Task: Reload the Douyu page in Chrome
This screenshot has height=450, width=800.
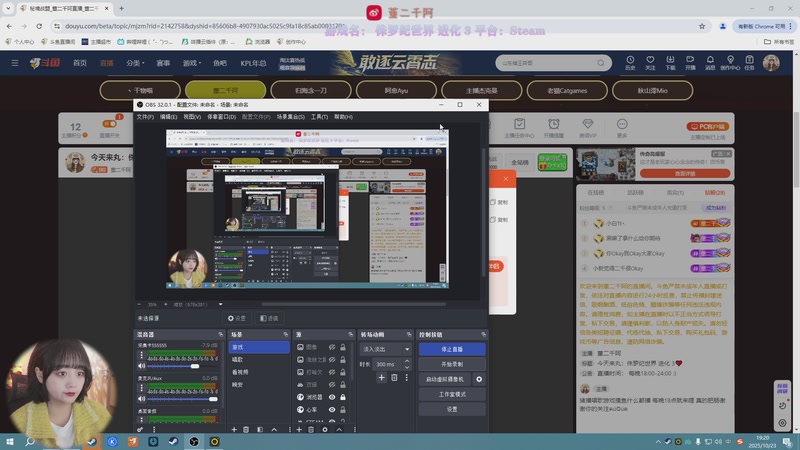Action: [x=39, y=26]
